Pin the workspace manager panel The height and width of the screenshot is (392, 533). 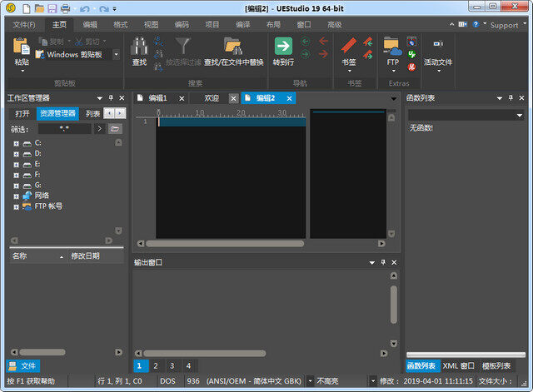111,98
